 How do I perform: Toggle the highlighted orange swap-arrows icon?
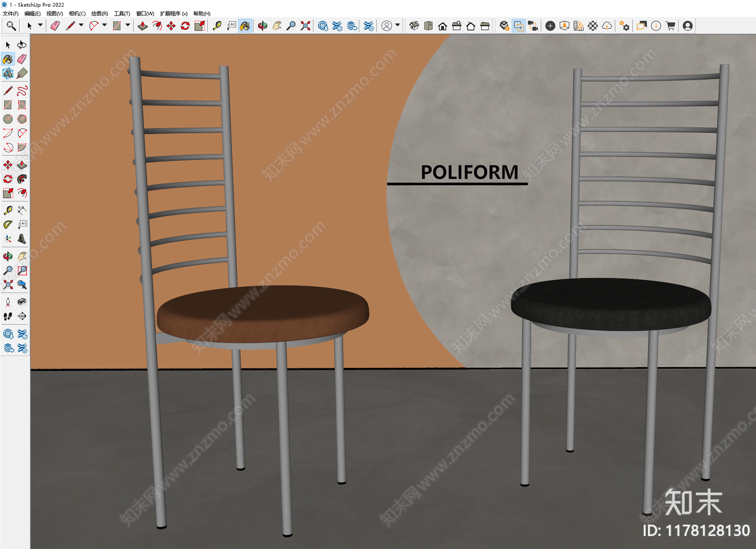pos(519,26)
